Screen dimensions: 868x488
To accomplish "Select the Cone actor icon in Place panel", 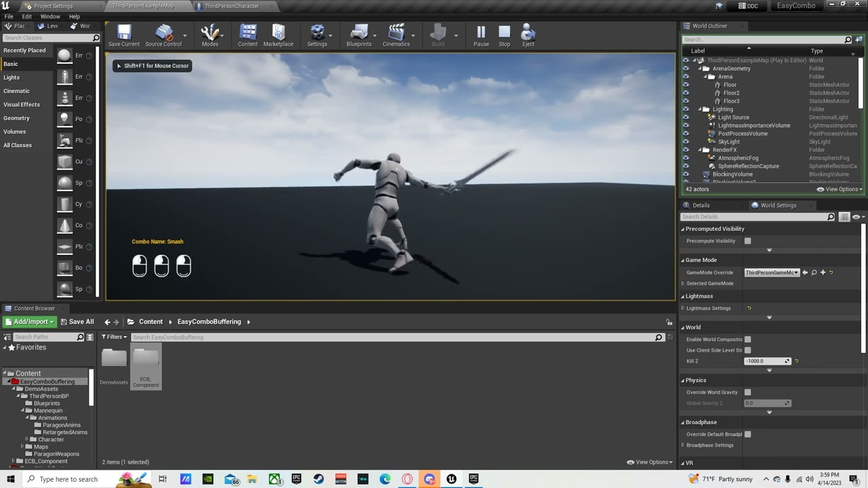I will coord(64,225).
